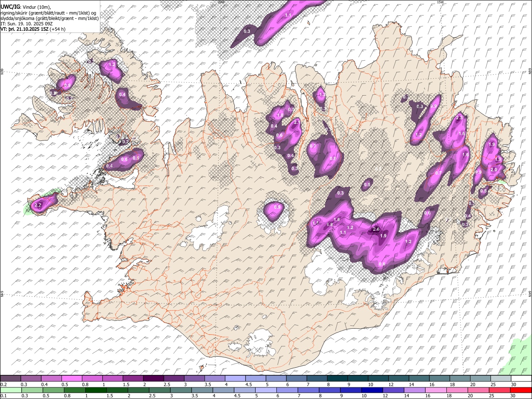This screenshot has width=532, height=399.
Task: Click the 2.2 value on the western peninsula
Action: 38,205
